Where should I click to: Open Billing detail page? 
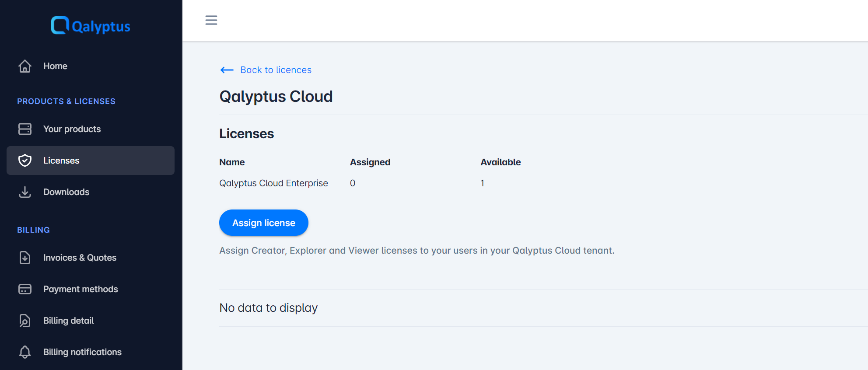click(x=91, y=321)
